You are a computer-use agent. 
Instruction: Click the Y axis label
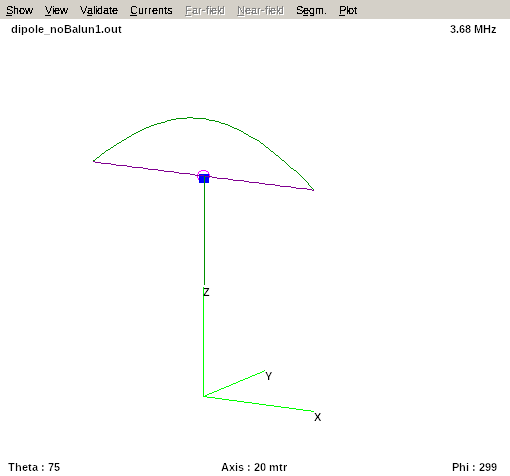(269, 376)
